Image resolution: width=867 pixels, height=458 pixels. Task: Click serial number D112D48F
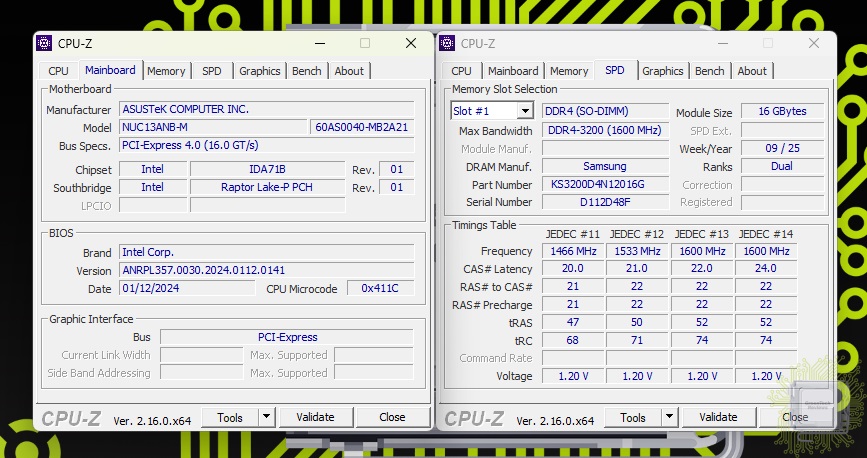point(605,202)
